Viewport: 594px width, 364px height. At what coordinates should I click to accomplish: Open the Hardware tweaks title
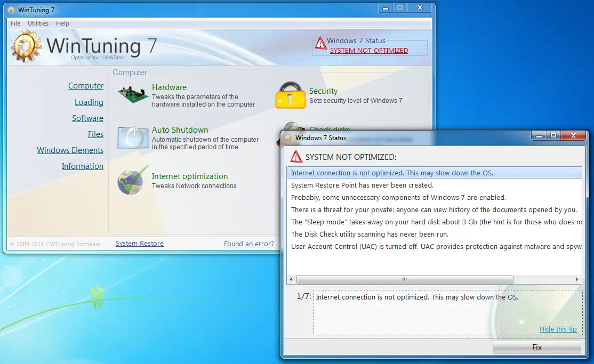point(170,87)
